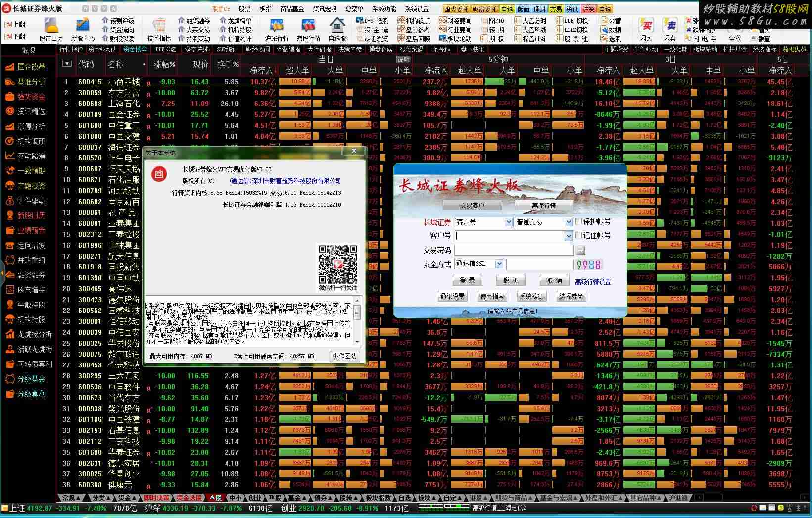Expand the 常规 bottom tab menu
Viewport: 812px width, 518px height.
71,497
